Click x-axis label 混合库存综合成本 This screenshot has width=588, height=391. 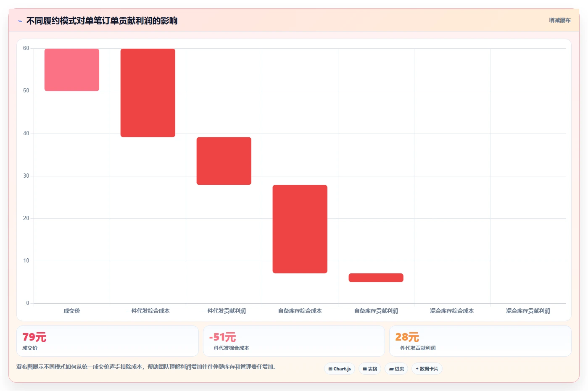452,311
